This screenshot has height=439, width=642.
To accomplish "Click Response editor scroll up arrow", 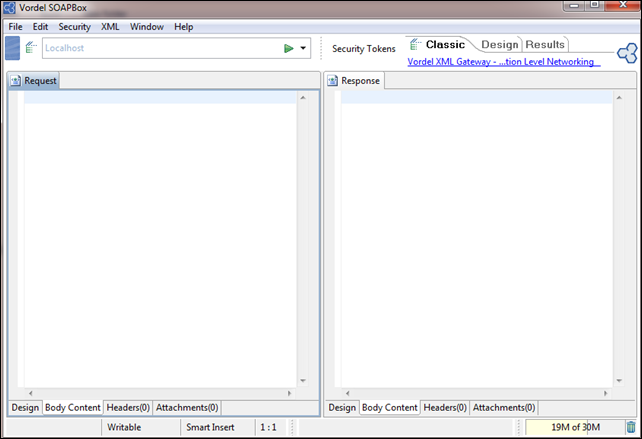I will [x=619, y=97].
